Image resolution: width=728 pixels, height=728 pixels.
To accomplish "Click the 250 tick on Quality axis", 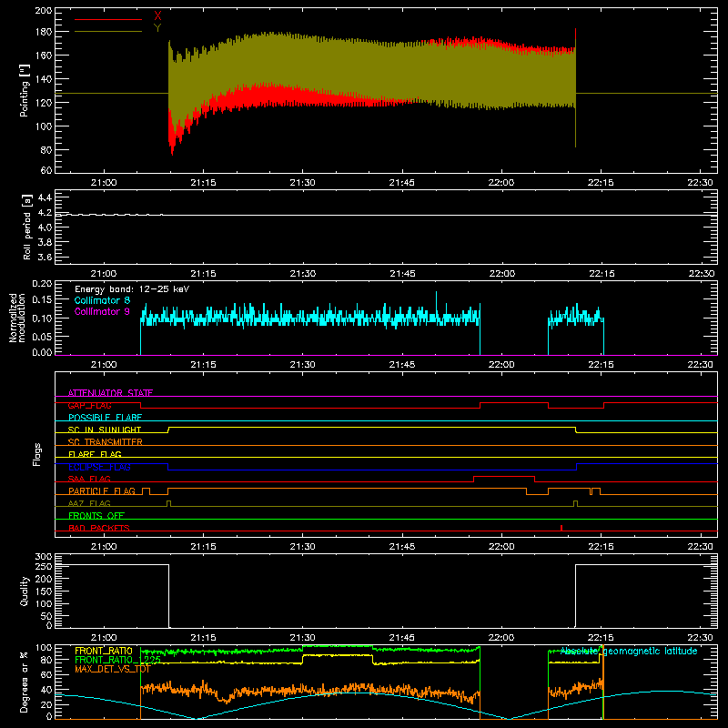I will coord(44,566).
